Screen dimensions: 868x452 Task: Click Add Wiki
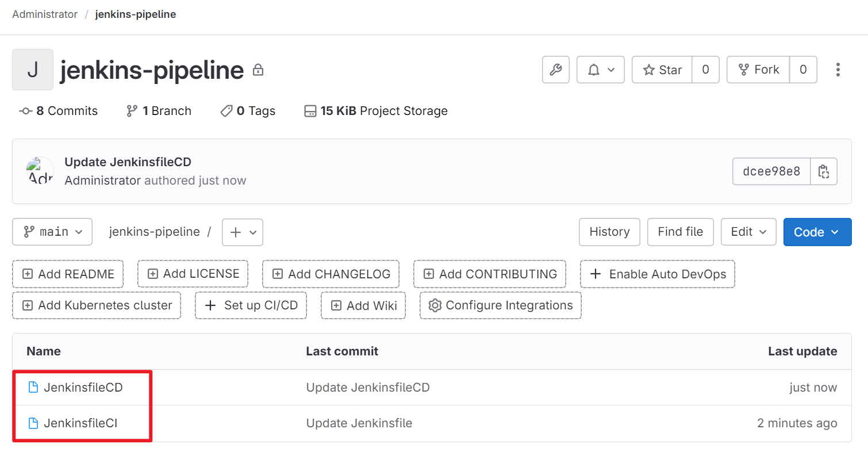pyautogui.click(x=363, y=305)
